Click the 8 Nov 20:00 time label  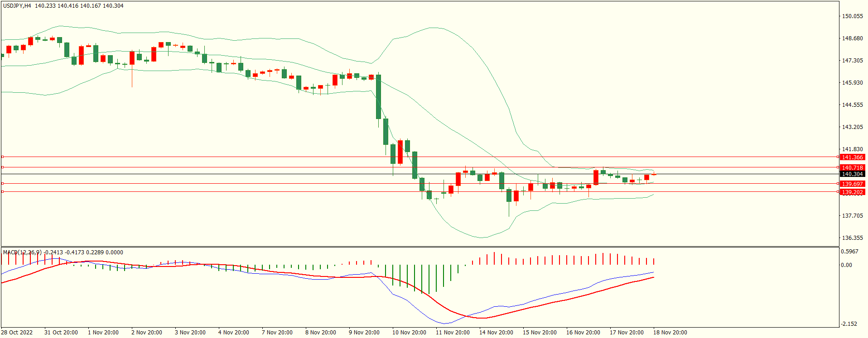coord(321,333)
